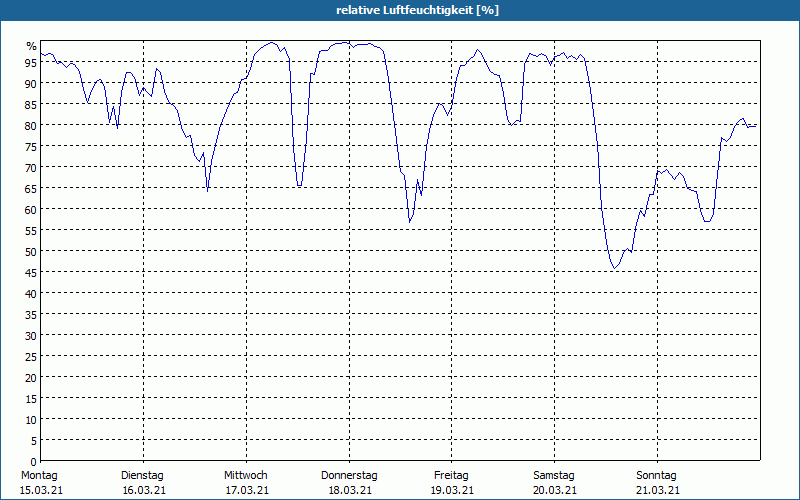
Task: Click the y-axis value '30'
Action: tap(31, 336)
